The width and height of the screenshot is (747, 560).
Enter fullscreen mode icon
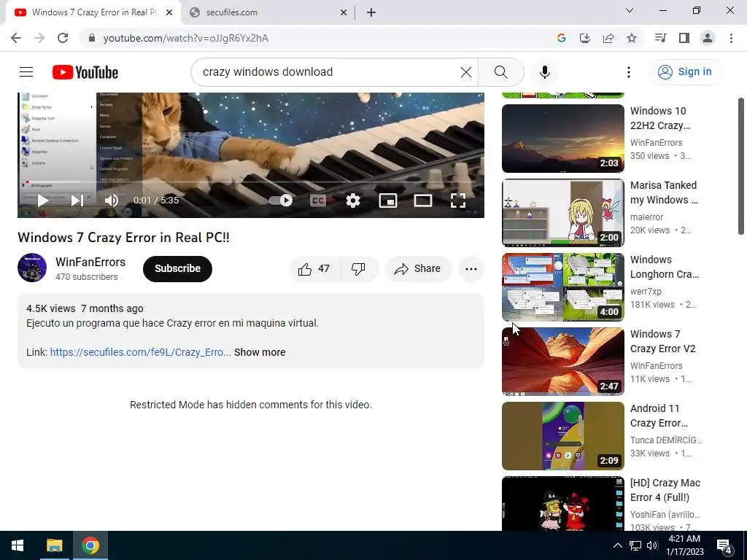click(458, 201)
